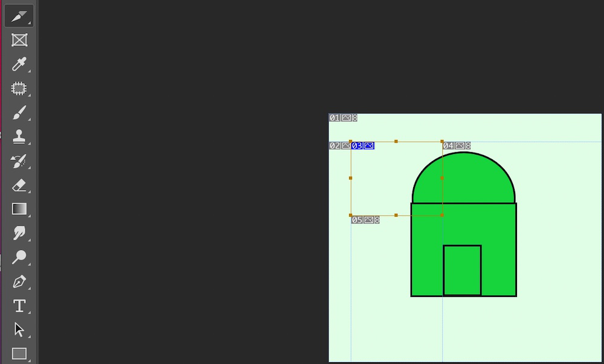Select the Slice tool in the toolbar
The image size is (604, 364).
(19, 16)
